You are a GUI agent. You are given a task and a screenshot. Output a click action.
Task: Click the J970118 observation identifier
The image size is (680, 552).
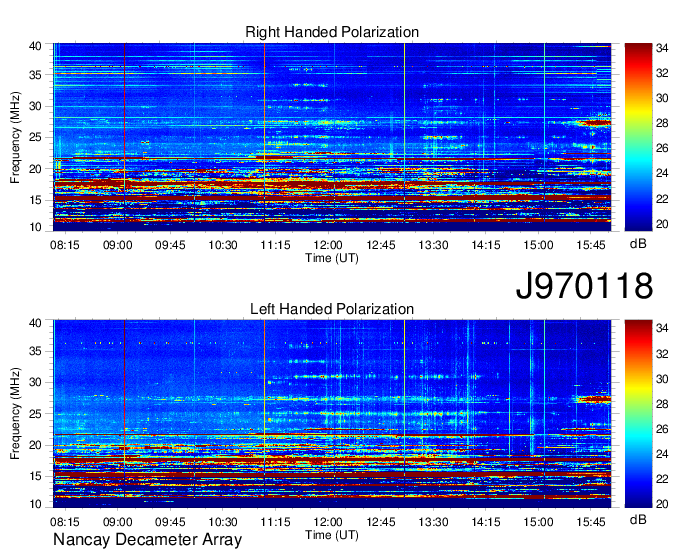pos(584,285)
